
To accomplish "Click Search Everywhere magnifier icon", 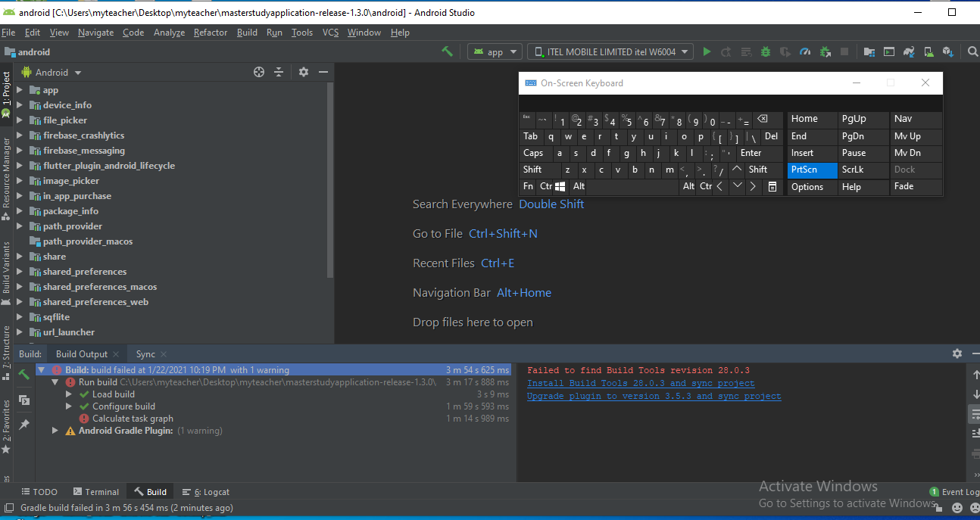I will pos(973,51).
